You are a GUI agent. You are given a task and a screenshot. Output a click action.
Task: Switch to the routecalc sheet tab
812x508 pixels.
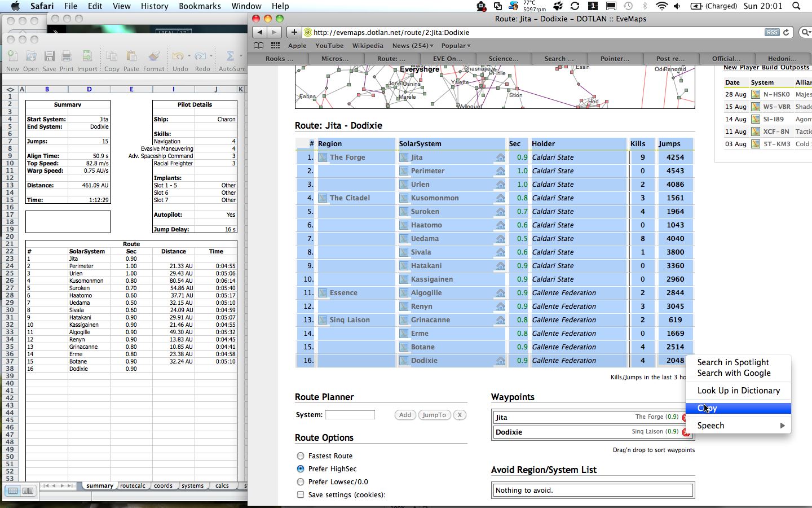coord(133,486)
